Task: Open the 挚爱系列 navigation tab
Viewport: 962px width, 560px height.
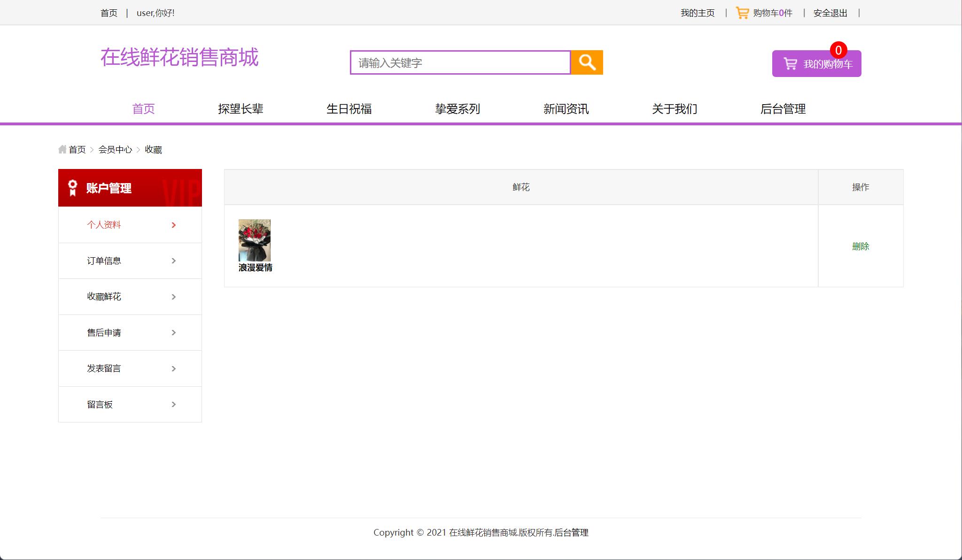Action: click(457, 108)
